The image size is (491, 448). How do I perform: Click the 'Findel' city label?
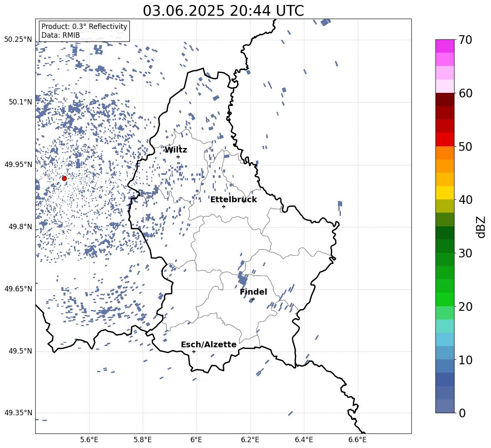click(253, 292)
